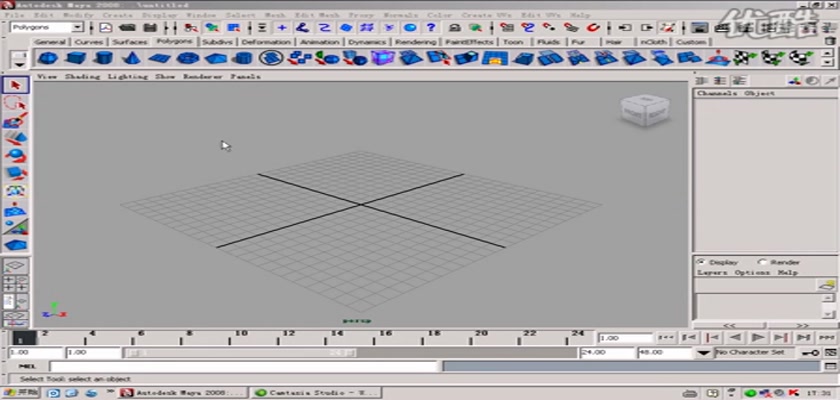Create a polygon cube from the shelf
This screenshot has width=840, height=400.
point(76,58)
